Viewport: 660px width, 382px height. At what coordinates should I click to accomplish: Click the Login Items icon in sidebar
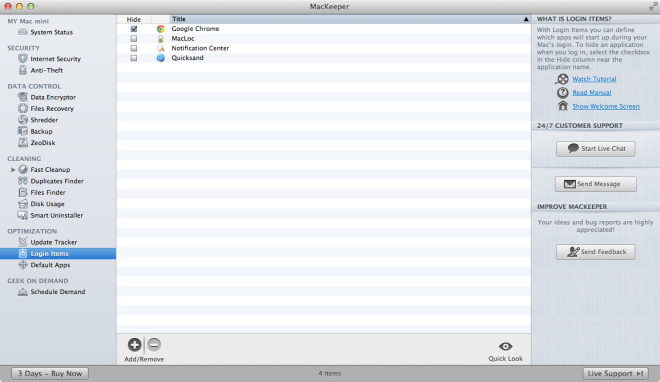(x=23, y=254)
